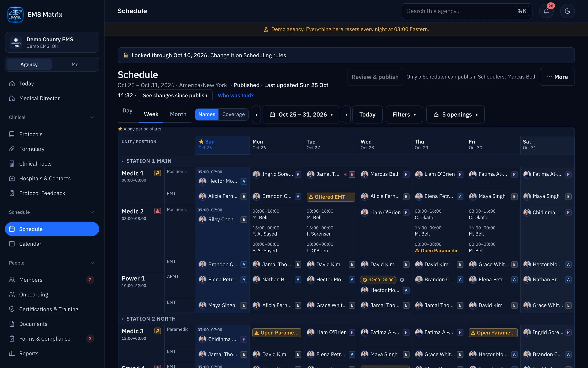
Task: Open Reports in the sidebar
Action: [x=52, y=353]
